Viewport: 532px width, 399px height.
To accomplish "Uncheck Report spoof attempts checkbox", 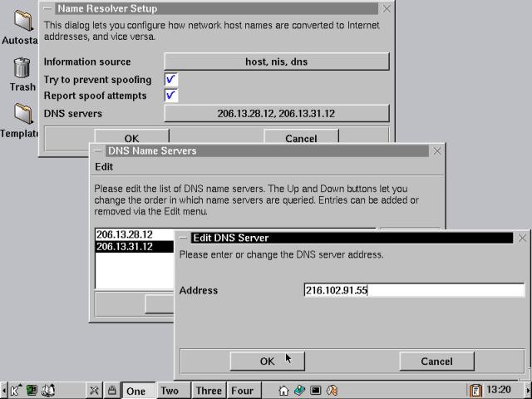I will (170, 96).
